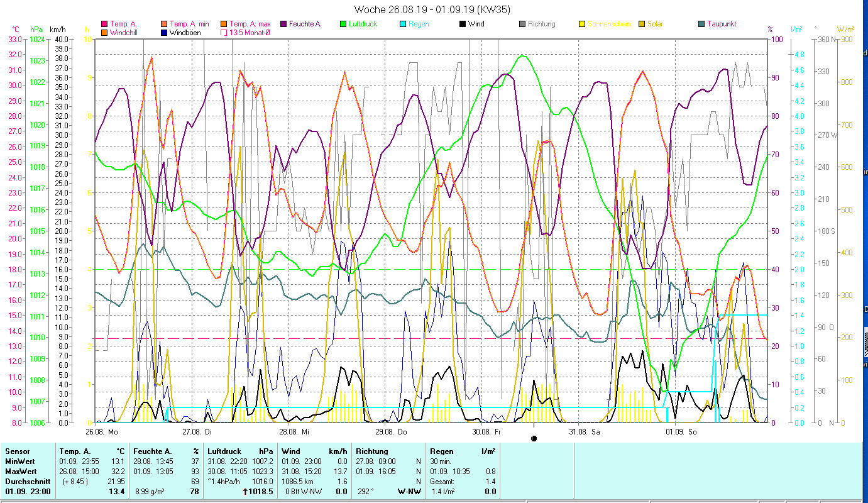Click the bold W-NW direction value
Viewport: 868px width, 503px height.
click(x=409, y=492)
